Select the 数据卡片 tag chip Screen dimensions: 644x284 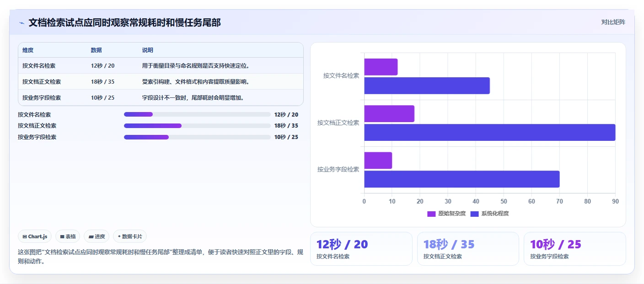(x=130, y=236)
